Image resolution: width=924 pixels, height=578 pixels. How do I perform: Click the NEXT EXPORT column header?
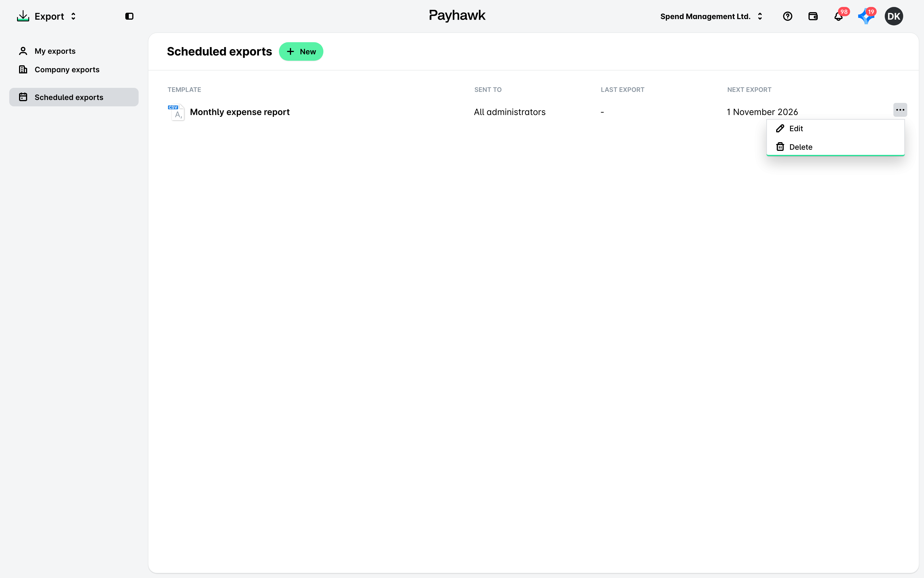(x=749, y=90)
